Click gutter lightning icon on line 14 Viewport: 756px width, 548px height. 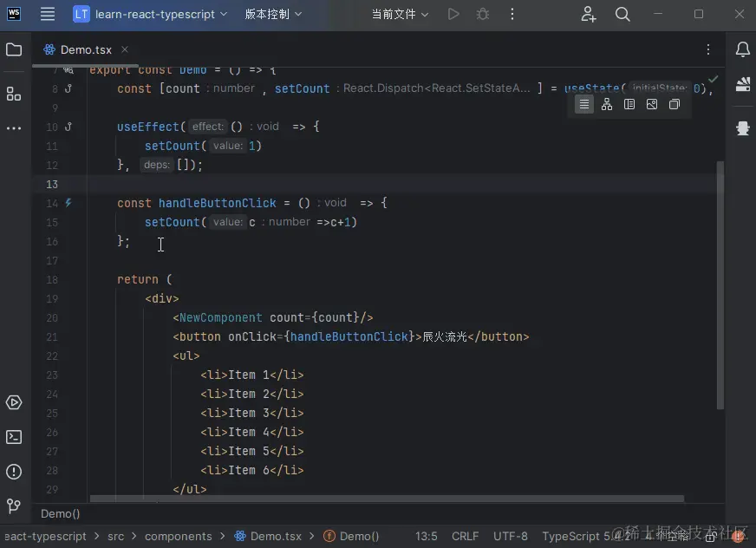point(68,203)
